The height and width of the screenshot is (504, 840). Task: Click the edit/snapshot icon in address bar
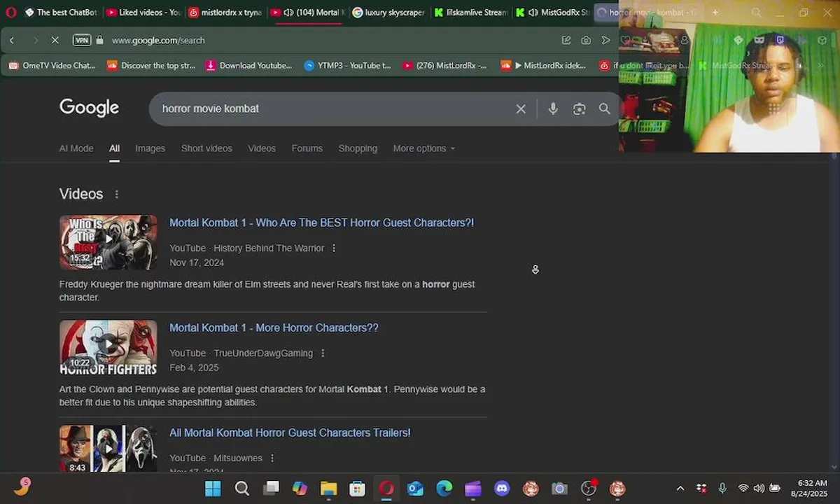566,40
